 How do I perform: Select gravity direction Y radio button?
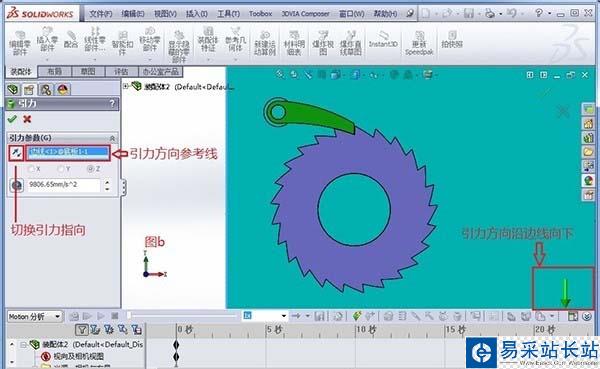click(61, 168)
